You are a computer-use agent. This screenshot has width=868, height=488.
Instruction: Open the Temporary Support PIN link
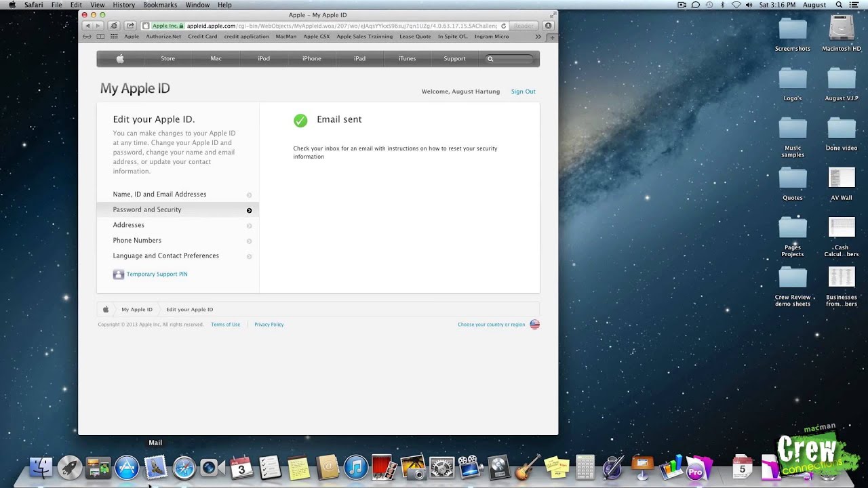pos(157,274)
